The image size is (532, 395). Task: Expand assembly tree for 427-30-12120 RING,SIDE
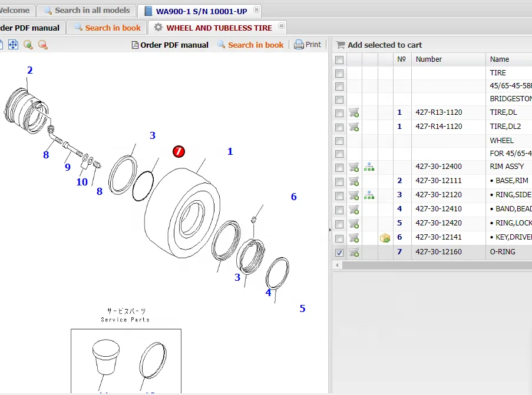tap(369, 195)
